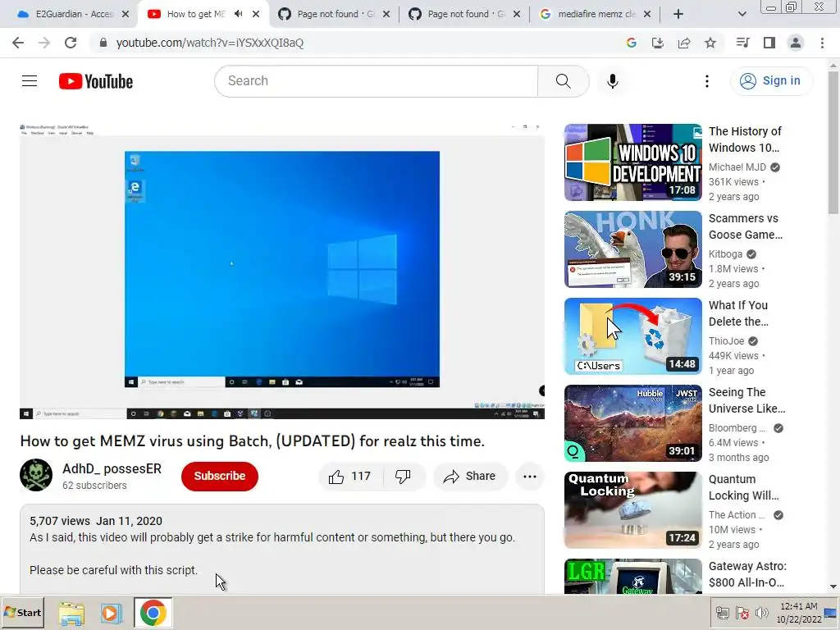Screen dimensions: 840x630
Task: Open the AdhD_ possesER channel avatar
Action: click(36, 475)
